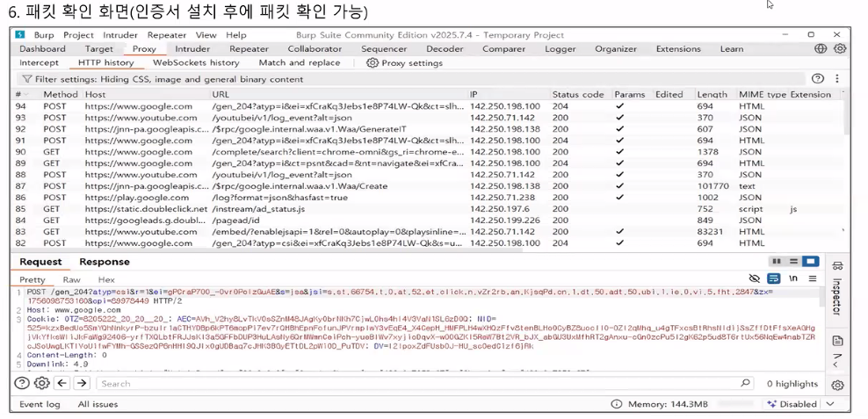Switch message view to Hex
Viewport: 868px width, 419px height.
tap(106, 279)
